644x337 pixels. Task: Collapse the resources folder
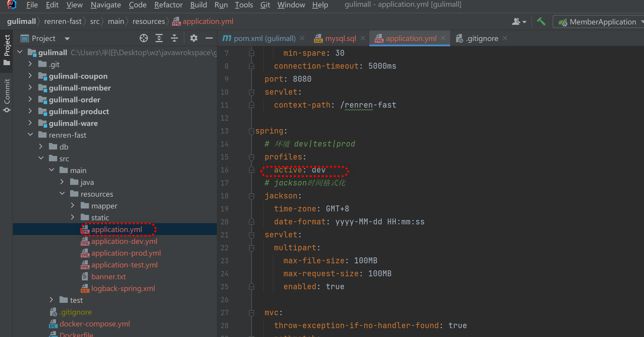click(x=62, y=194)
